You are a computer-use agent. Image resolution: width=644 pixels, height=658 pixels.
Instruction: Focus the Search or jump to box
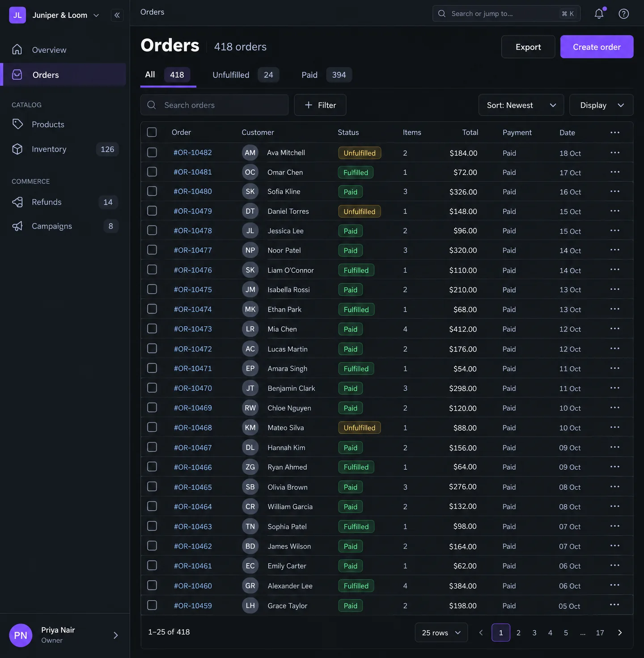(x=506, y=13)
